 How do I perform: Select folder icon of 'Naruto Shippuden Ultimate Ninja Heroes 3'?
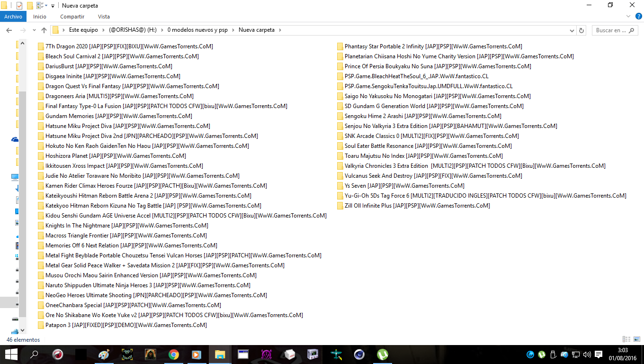41,285
